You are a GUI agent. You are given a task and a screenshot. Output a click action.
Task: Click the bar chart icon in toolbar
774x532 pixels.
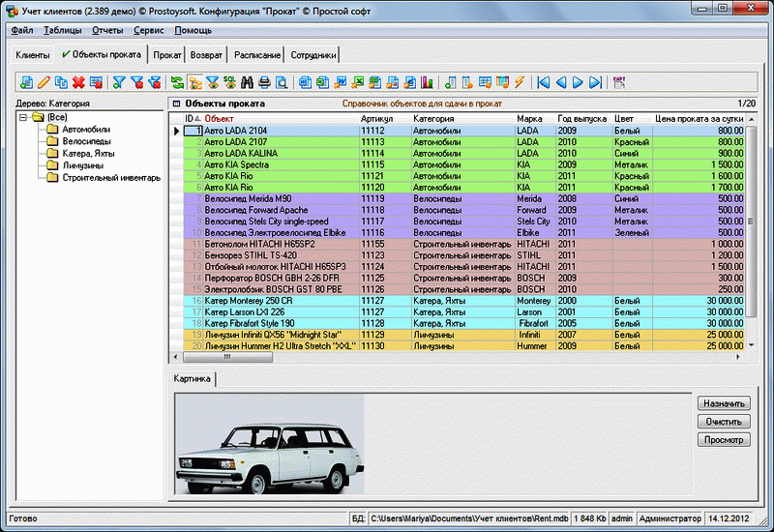(x=426, y=82)
